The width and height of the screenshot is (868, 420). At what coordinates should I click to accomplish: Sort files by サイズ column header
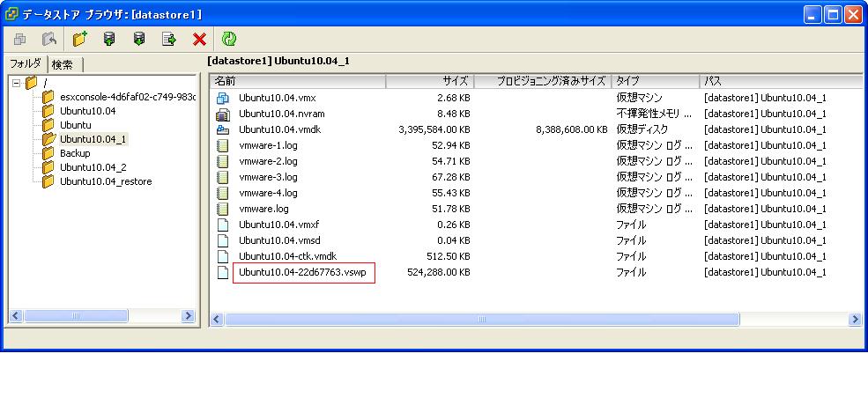pyautogui.click(x=429, y=81)
